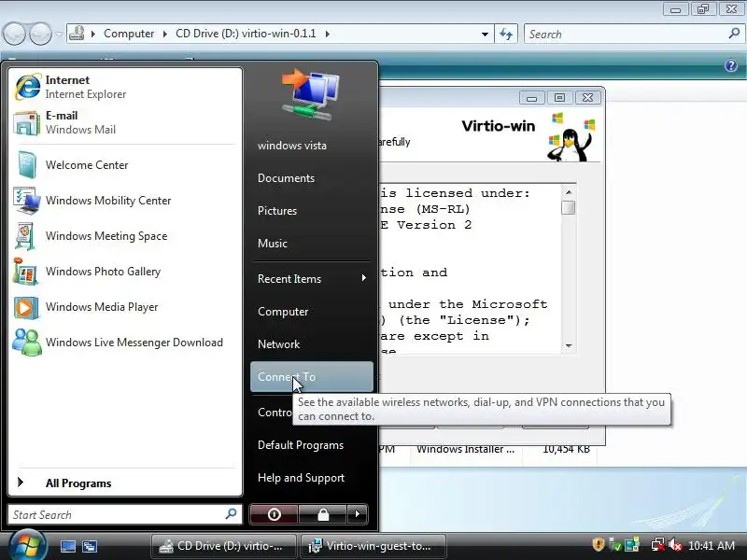Click the security shield tray icon

[599, 545]
